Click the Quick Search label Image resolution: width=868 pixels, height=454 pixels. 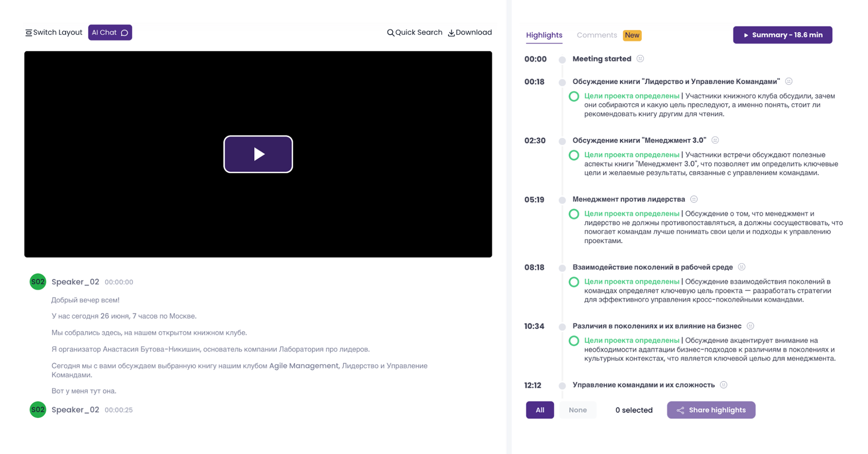(419, 32)
